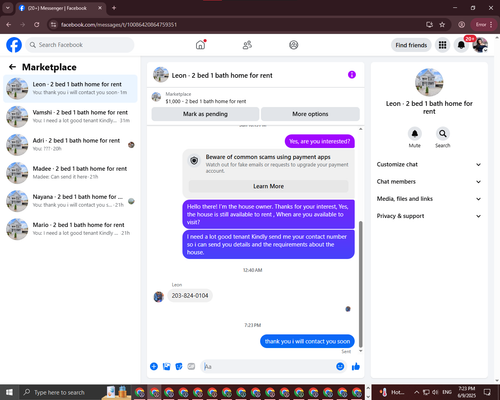Click Error button in browser toolbar
The image size is (500, 400).
pos(483,25)
